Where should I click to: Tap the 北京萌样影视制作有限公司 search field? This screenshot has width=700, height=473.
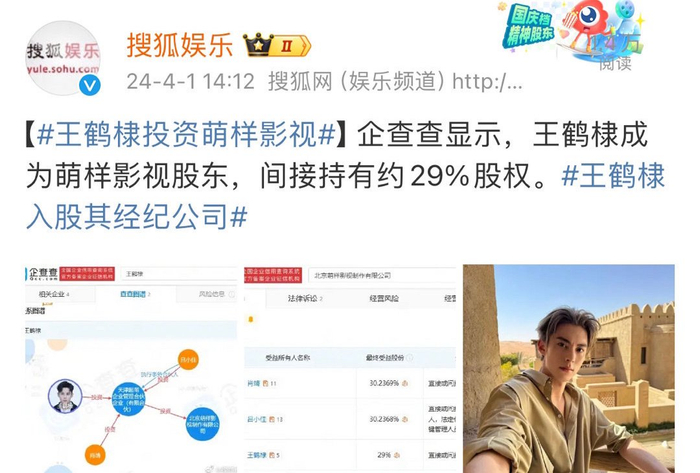pyautogui.click(x=382, y=275)
